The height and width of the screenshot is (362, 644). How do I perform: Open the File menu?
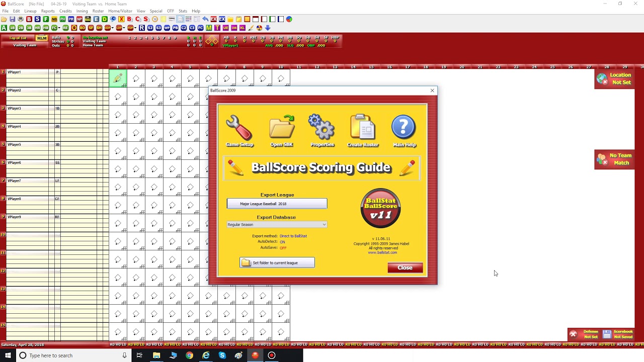pyautogui.click(x=5, y=11)
